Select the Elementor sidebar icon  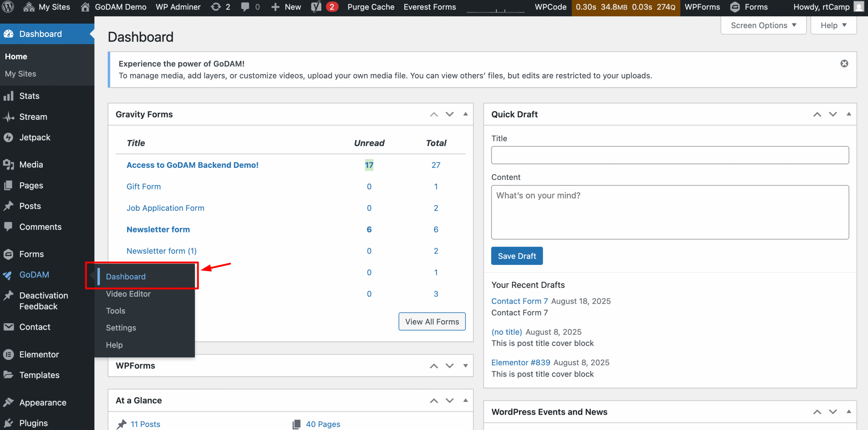click(x=8, y=354)
